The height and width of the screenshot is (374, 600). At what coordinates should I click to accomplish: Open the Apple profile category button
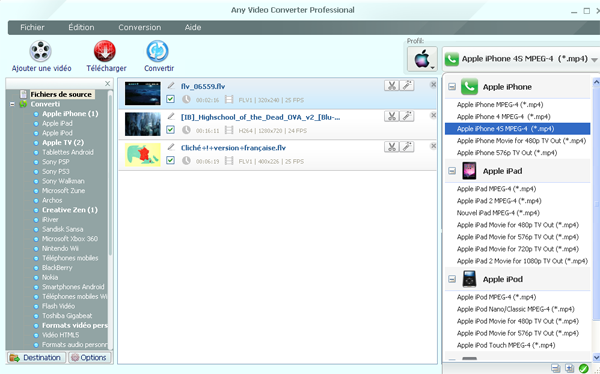point(422,59)
